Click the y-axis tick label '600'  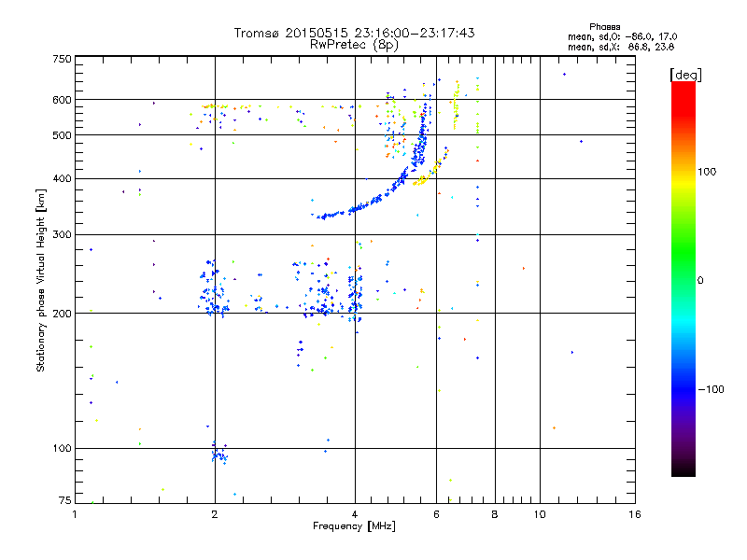click(62, 100)
